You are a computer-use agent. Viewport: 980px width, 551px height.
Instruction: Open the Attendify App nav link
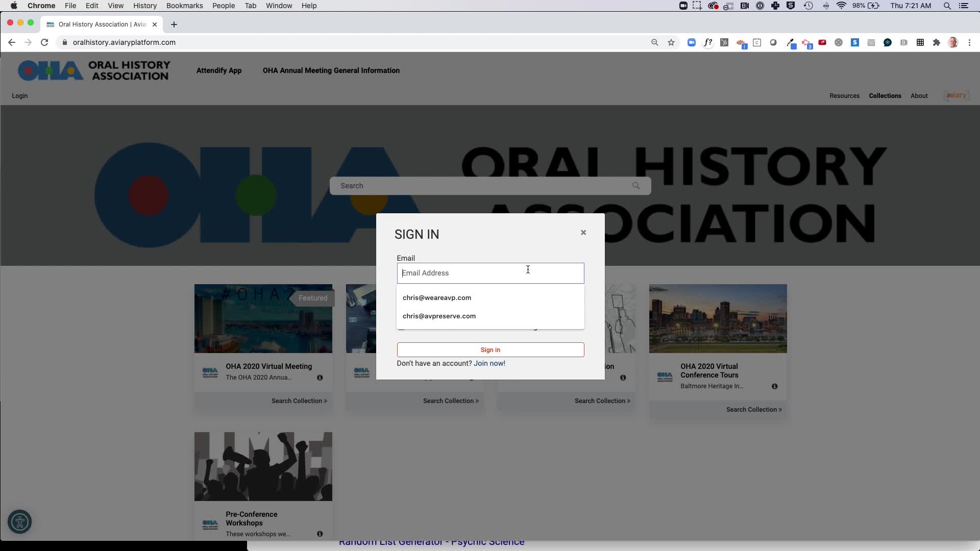pos(219,70)
